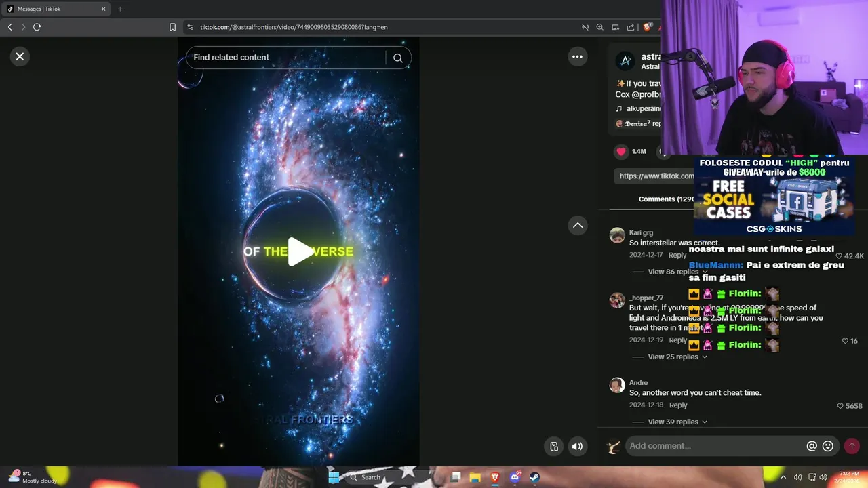The height and width of the screenshot is (488, 868).
Task: Like Andre's comment with 5658 heart
Action: (x=841, y=406)
